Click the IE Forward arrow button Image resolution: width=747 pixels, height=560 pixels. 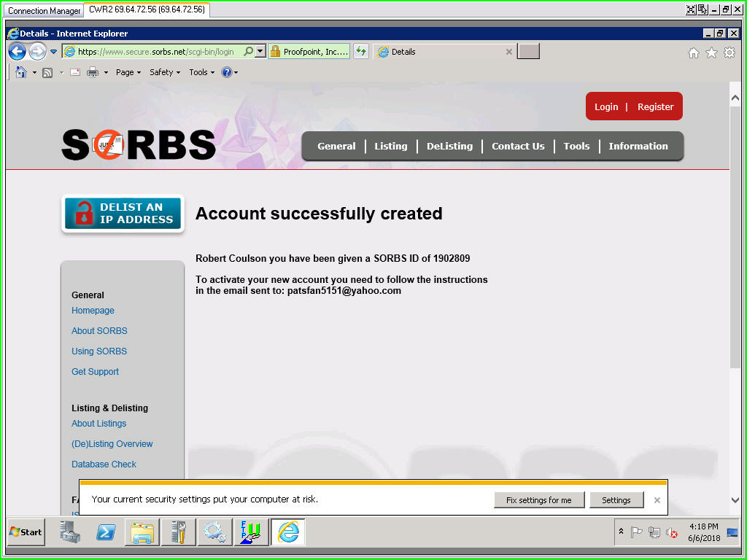(38, 52)
